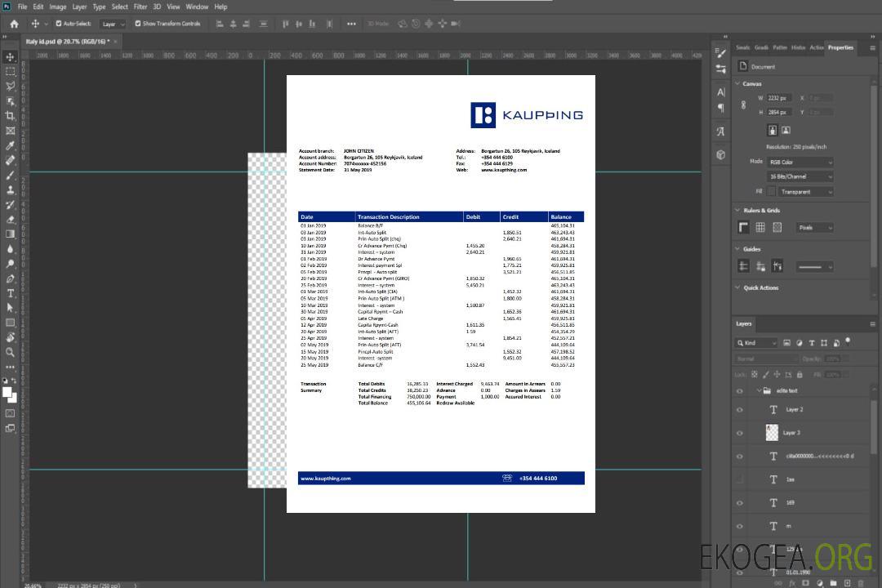The width and height of the screenshot is (882, 588).
Task: Select the Gradient tool
Action: (x=10, y=234)
